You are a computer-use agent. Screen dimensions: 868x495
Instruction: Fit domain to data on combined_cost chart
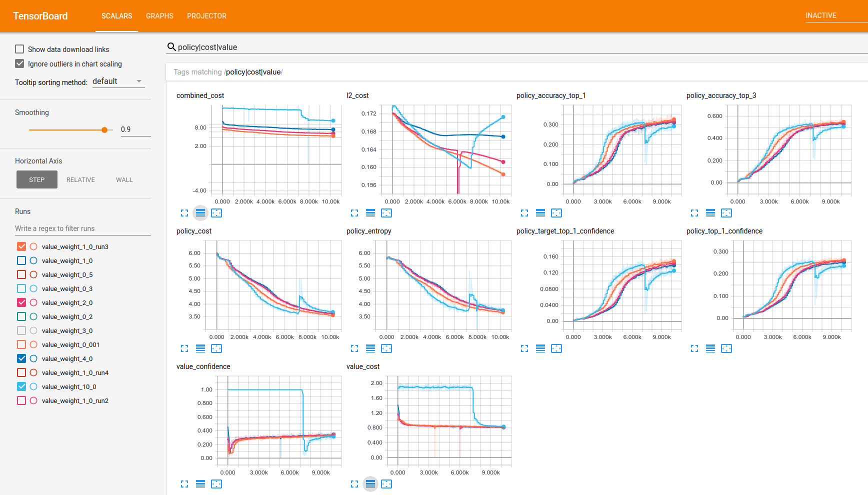(x=216, y=213)
